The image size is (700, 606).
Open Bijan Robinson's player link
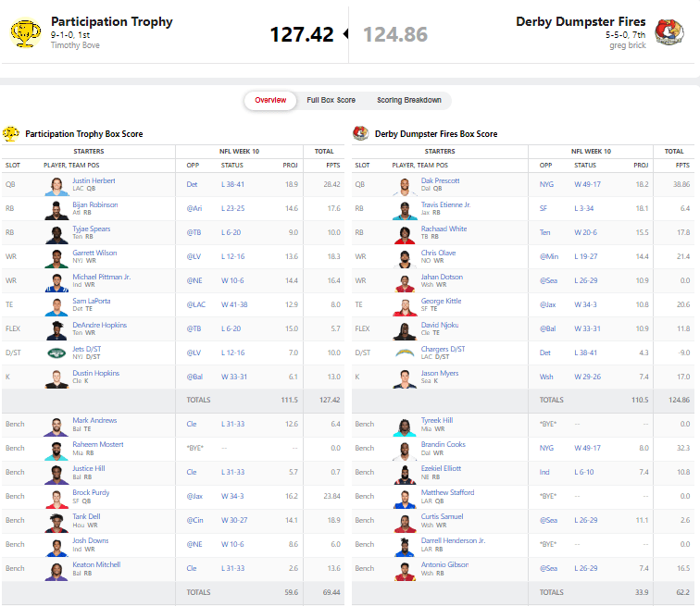[94, 204]
